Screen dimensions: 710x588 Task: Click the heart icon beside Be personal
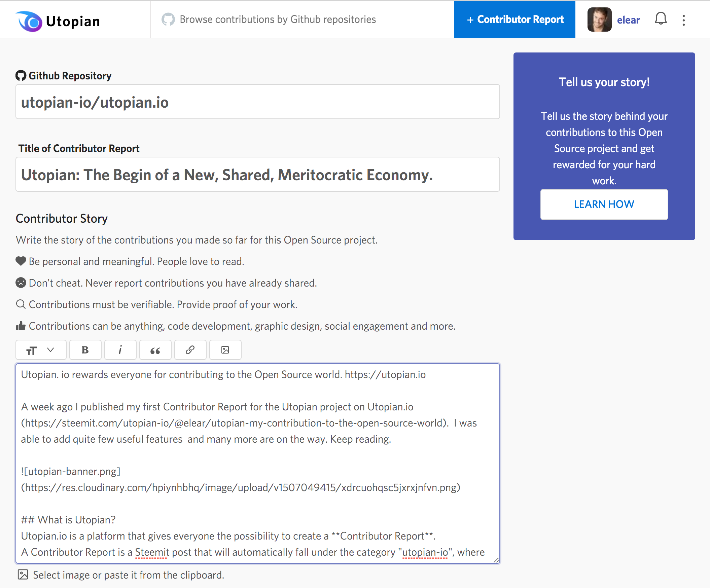21,261
